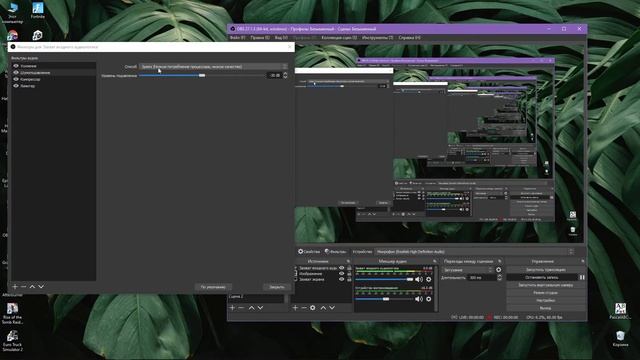The height and width of the screenshot is (360, 640).
Task: Open source properties gear in the Sources toolbar
Action: pyautogui.click(x=313, y=308)
